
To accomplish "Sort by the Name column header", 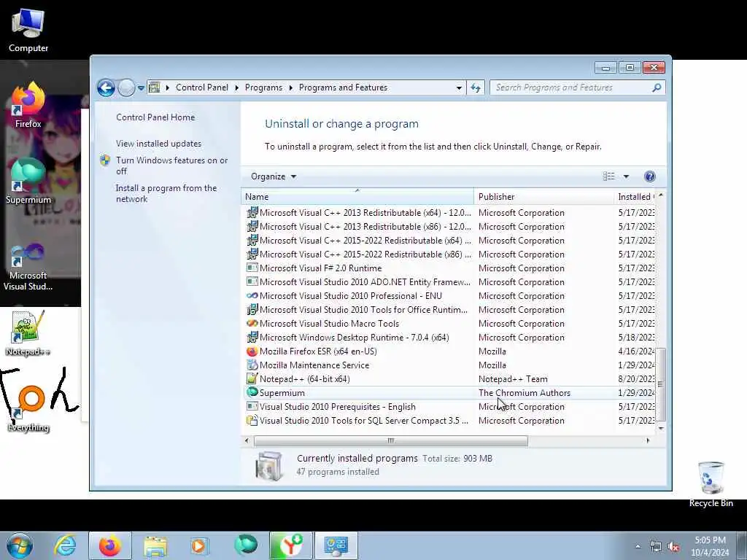I will (x=357, y=197).
